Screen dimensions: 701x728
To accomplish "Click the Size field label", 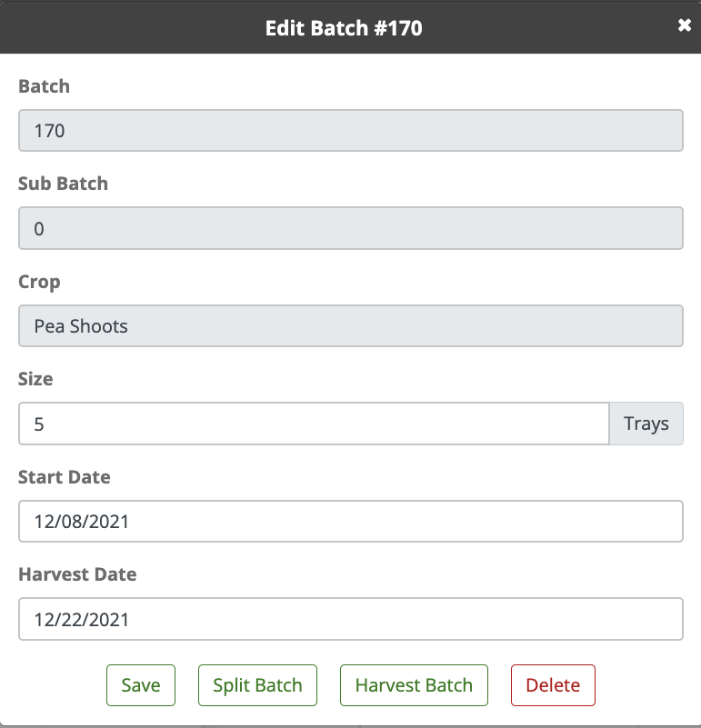I will tap(35, 379).
